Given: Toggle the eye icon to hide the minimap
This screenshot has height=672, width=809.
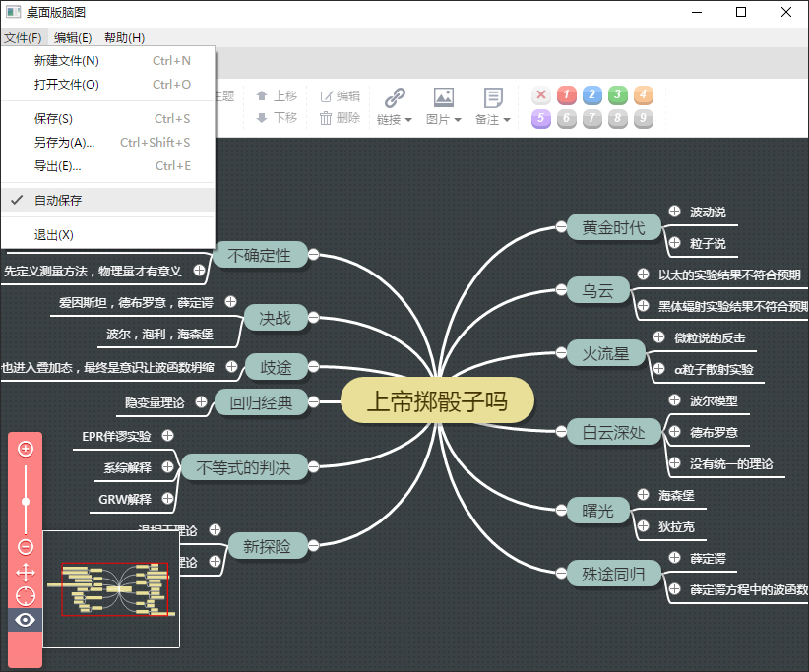Looking at the screenshot, I should pyautogui.click(x=25, y=620).
